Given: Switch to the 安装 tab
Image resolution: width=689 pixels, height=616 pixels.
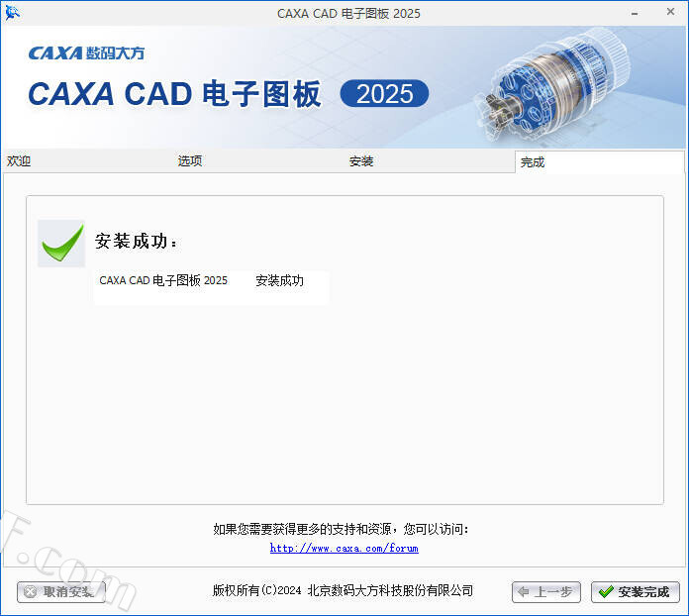Looking at the screenshot, I should click(361, 160).
